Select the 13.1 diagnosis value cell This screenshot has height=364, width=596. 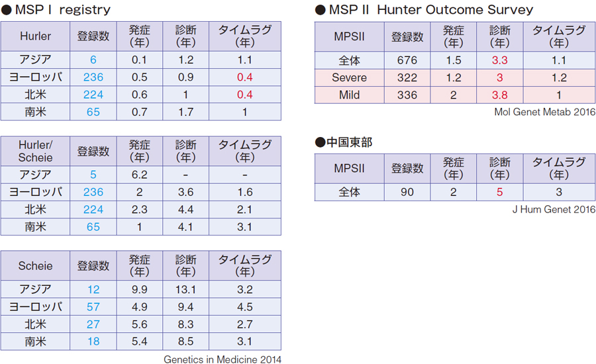(185, 289)
